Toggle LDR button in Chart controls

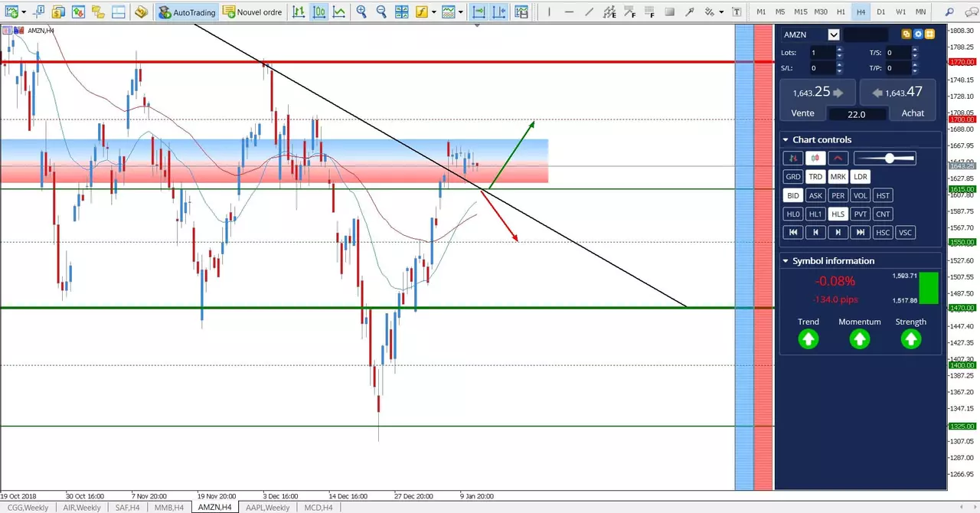click(861, 177)
